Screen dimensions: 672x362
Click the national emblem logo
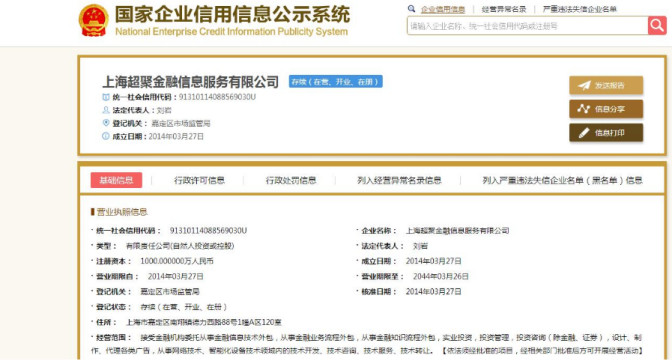tap(93, 20)
